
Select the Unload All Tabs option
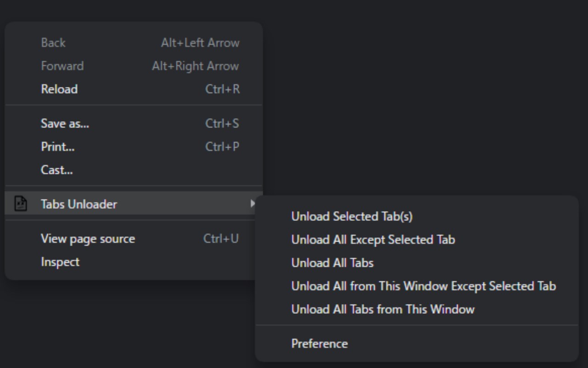pyautogui.click(x=333, y=263)
